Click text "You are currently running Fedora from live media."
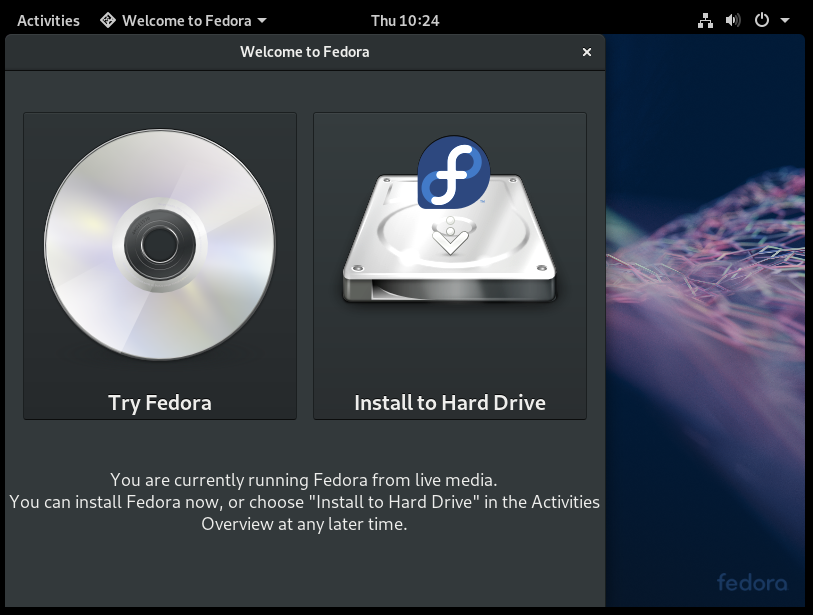The width and height of the screenshot is (813, 615). (304, 480)
